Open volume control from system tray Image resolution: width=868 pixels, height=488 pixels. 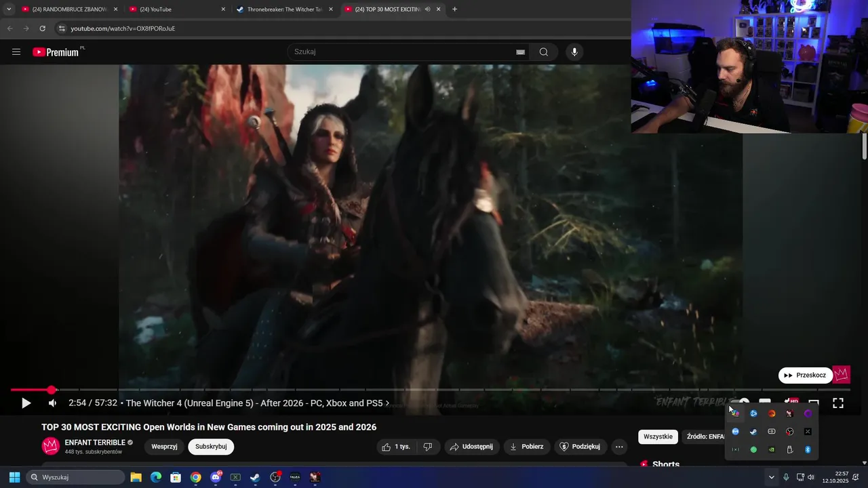(811, 477)
